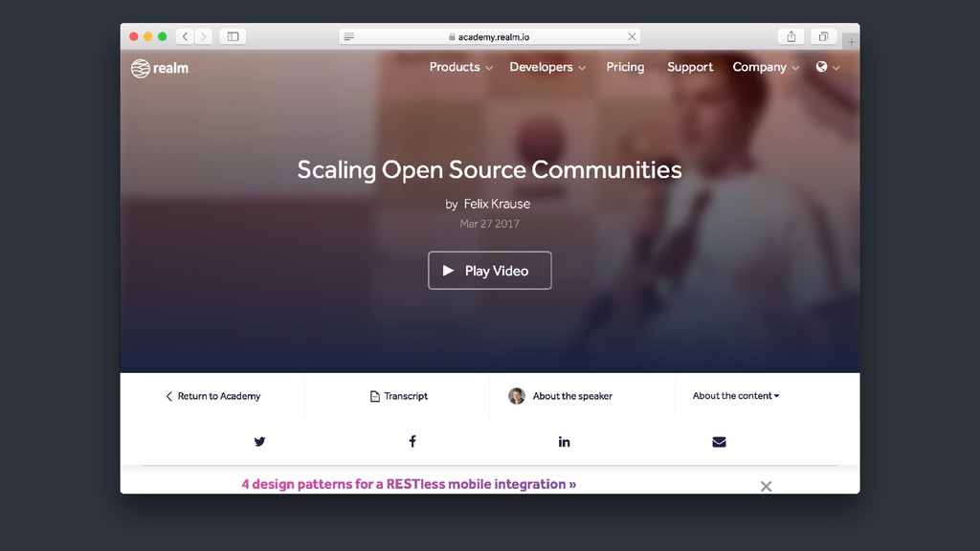Show all tabs overview button
The width and height of the screenshot is (980, 551).
(823, 37)
